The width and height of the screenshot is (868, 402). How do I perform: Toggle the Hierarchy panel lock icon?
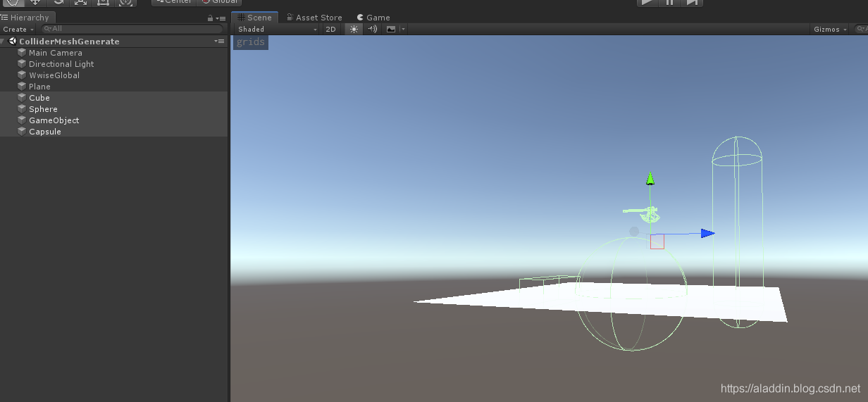[x=210, y=18]
